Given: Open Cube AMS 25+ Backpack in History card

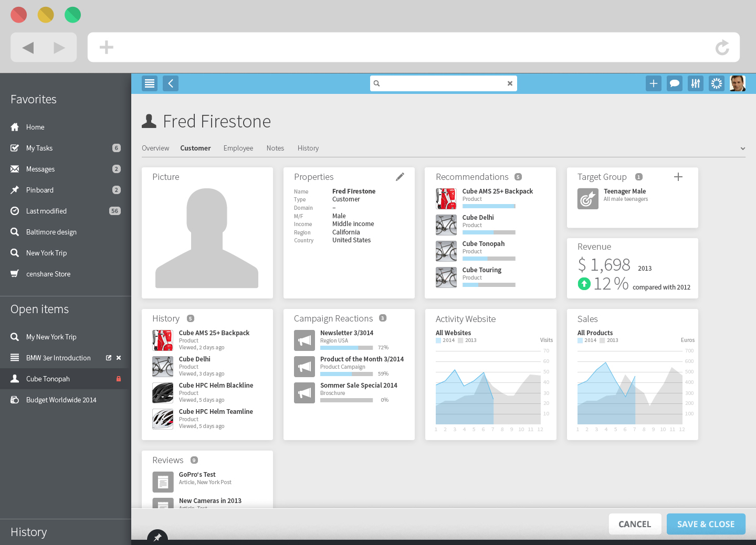Looking at the screenshot, I should click(x=214, y=333).
